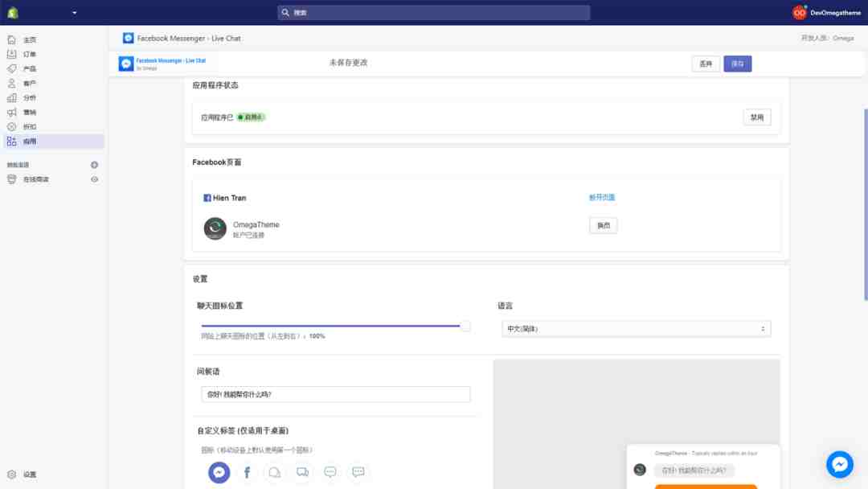Open the floating Messenger chat button
Screen dimensions: 868x489
(840, 464)
